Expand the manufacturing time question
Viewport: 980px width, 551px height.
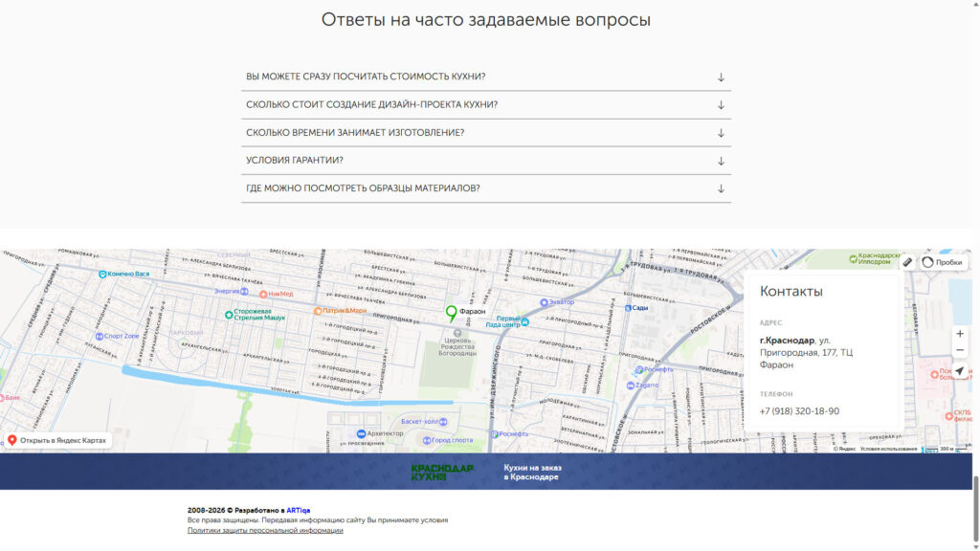(x=485, y=133)
